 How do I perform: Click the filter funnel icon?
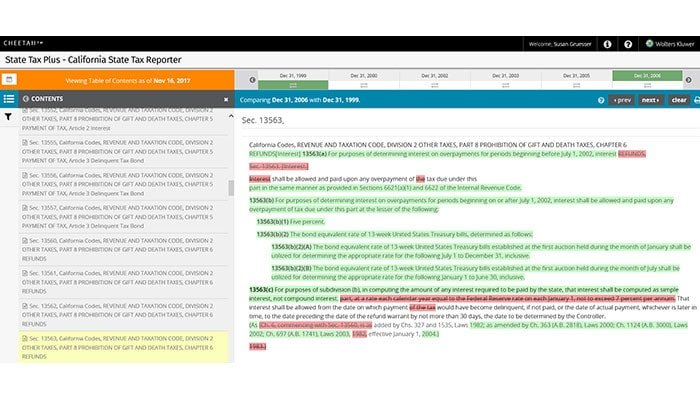[9, 117]
